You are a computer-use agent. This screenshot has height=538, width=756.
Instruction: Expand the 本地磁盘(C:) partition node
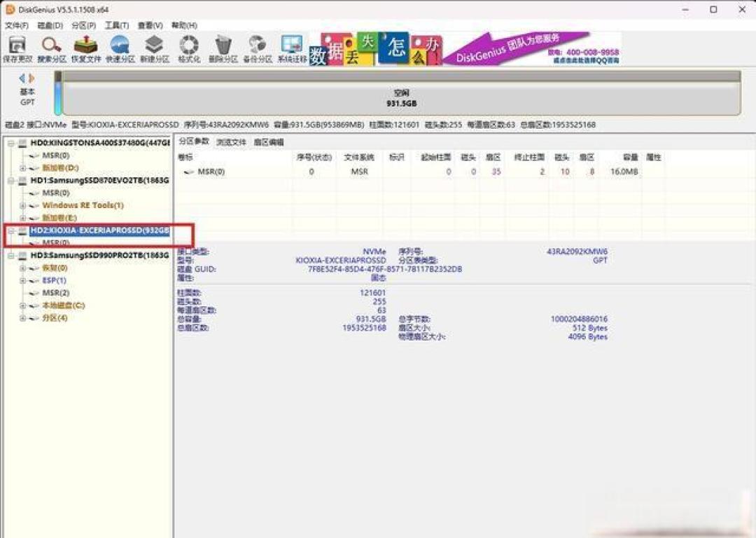pyautogui.click(x=22, y=305)
